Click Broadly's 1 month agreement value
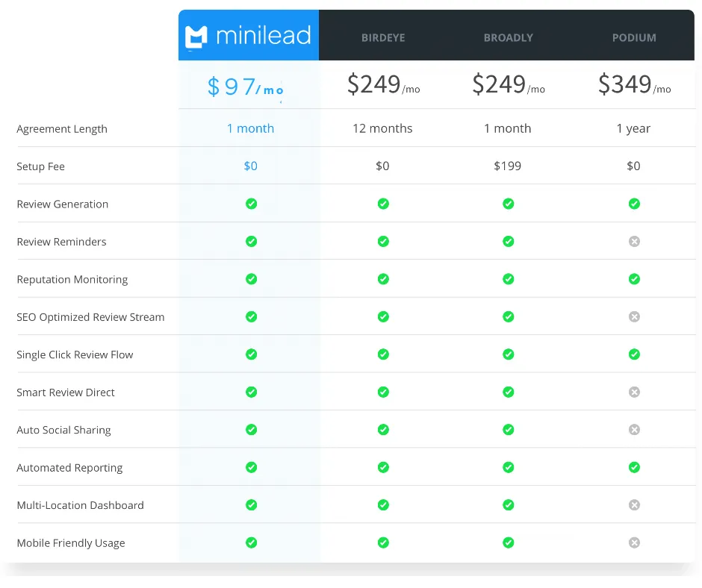This screenshot has width=702, height=588. [x=507, y=128]
